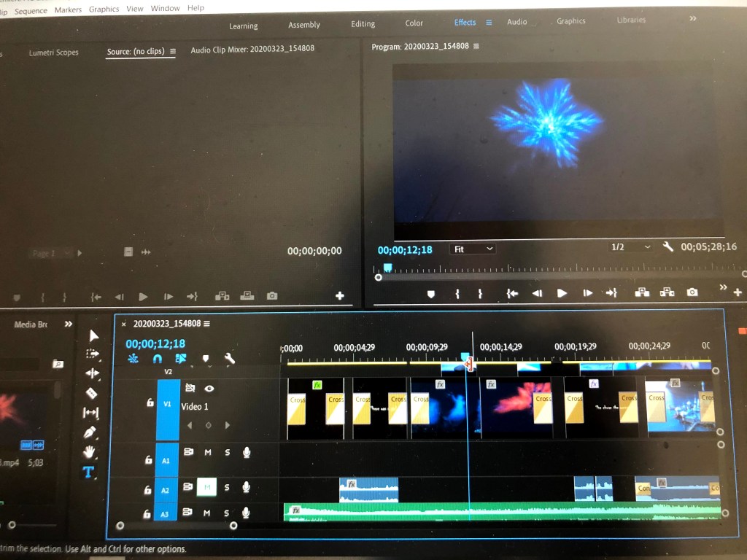Image resolution: width=747 pixels, height=560 pixels.
Task: Open the 1/2 playback resolution dropdown
Action: tap(630, 247)
